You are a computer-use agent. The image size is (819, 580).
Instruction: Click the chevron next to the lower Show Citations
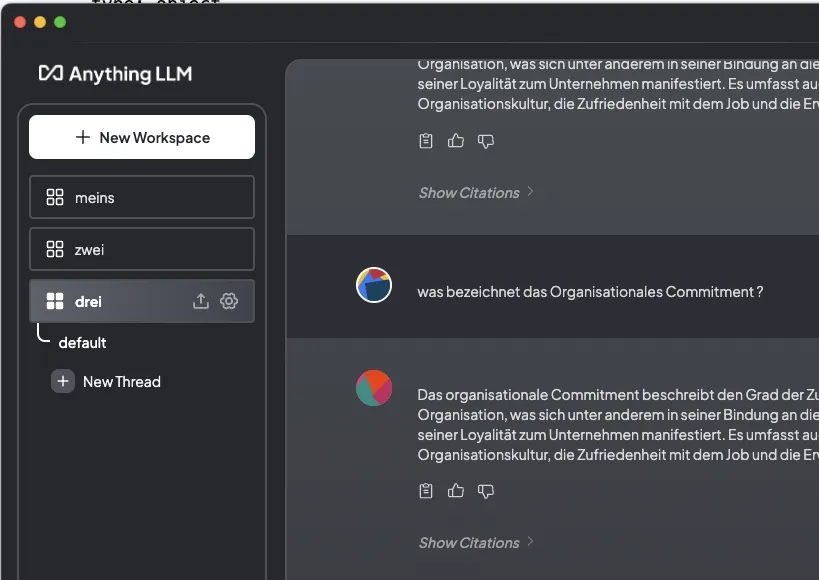[x=530, y=541]
